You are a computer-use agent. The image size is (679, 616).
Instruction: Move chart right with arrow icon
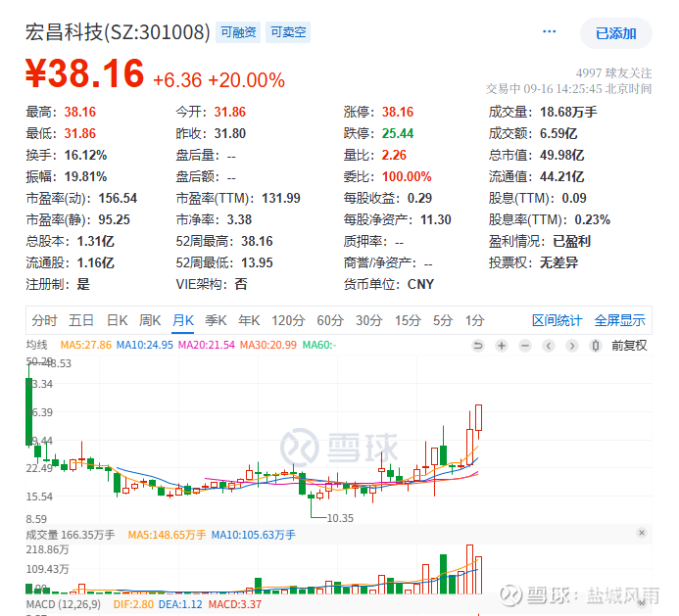click(572, 346)
